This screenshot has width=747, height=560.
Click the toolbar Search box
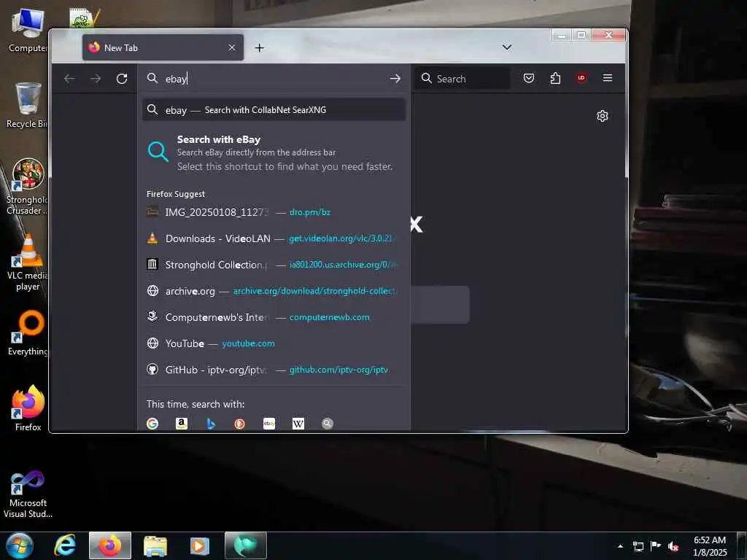coord(462,79)
